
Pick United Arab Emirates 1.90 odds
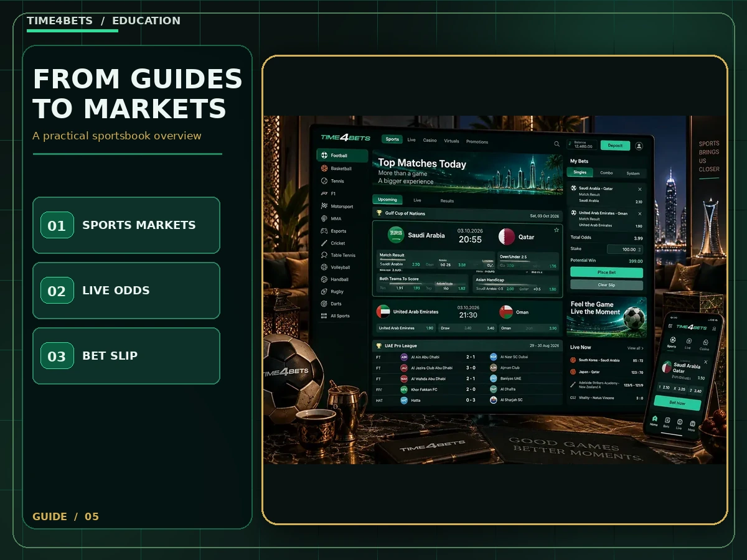click(x=406, y=328)
